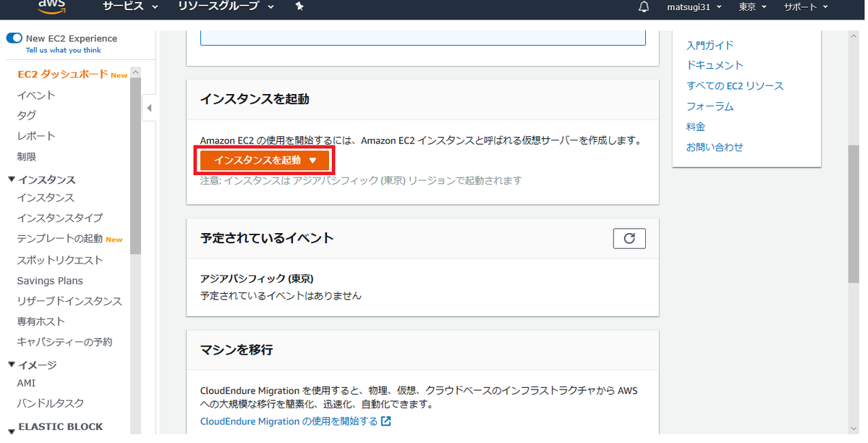Viewport: 868px width, 443px height.
Task: Click Tell us what you think link
Action: [x=64, y=51]
